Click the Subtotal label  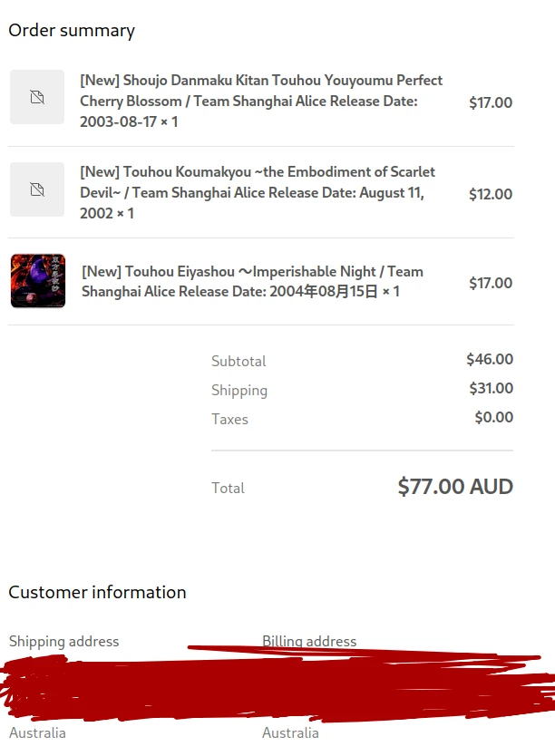click(x=239, y=361)
